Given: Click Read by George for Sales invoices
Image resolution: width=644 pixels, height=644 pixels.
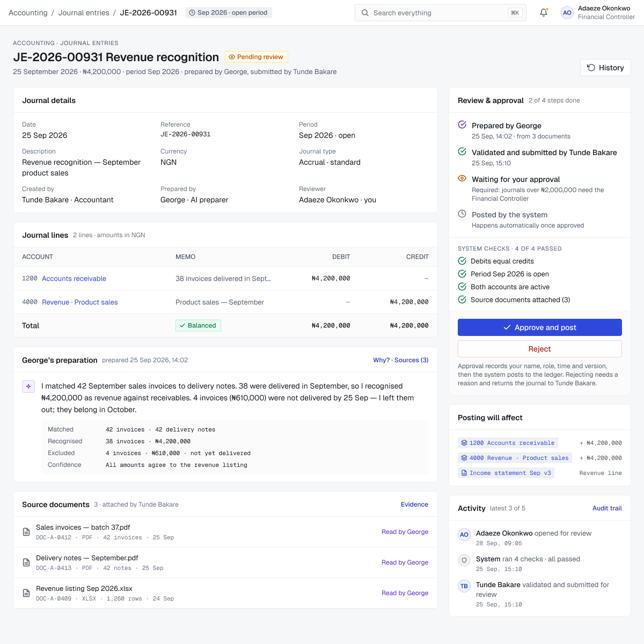Looking at the screenshot, I should [405, 532].
